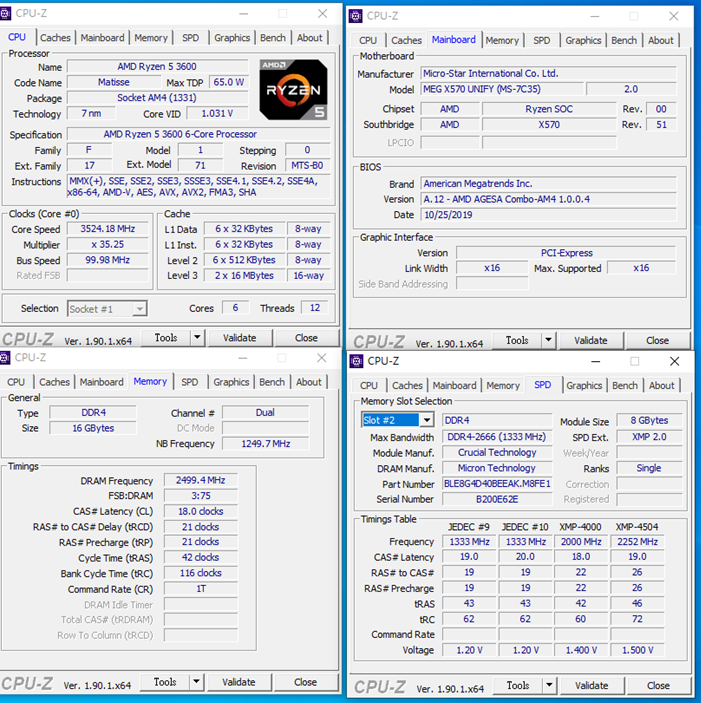Click Validate button in CPU window
Screen dimensions: 701x703
point(240,338)
